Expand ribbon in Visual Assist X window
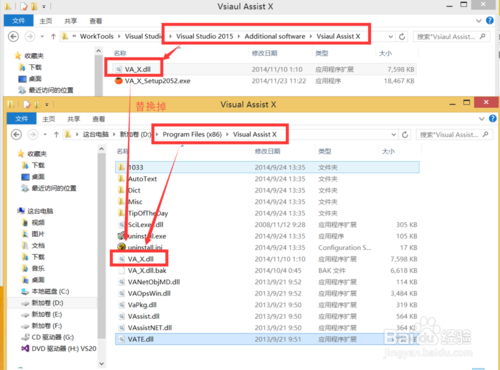 click(x=482, y=119)
